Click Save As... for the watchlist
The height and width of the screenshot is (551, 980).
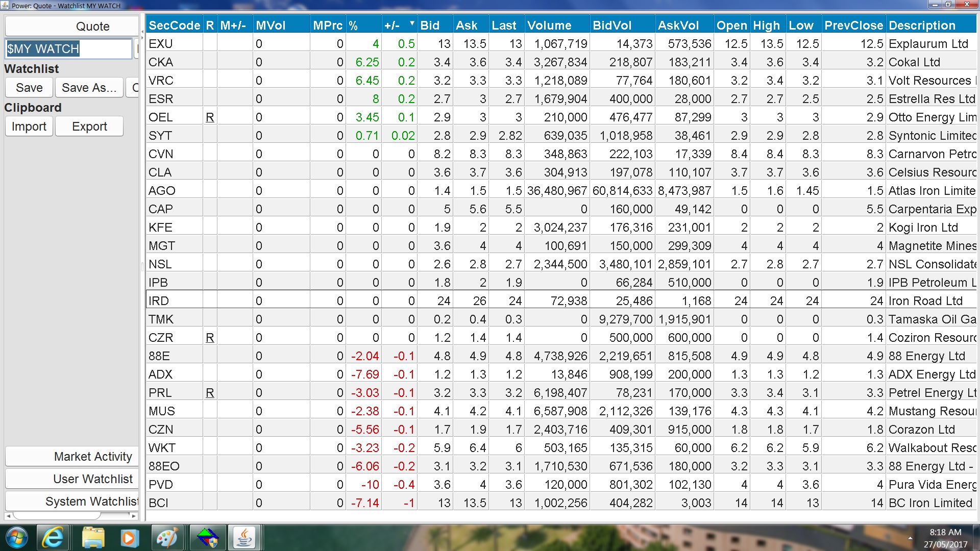click(x=89, y=88)
